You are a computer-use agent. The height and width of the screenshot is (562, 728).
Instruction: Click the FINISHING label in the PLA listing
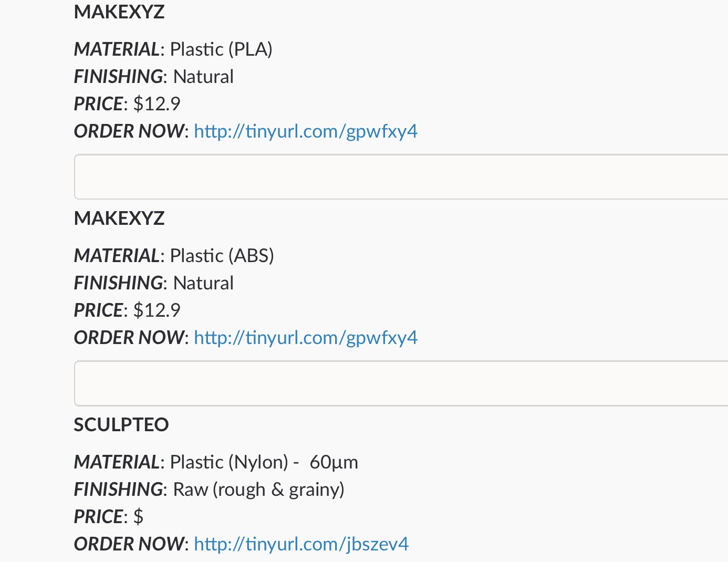pyautogui.click(x=119, y=77)
